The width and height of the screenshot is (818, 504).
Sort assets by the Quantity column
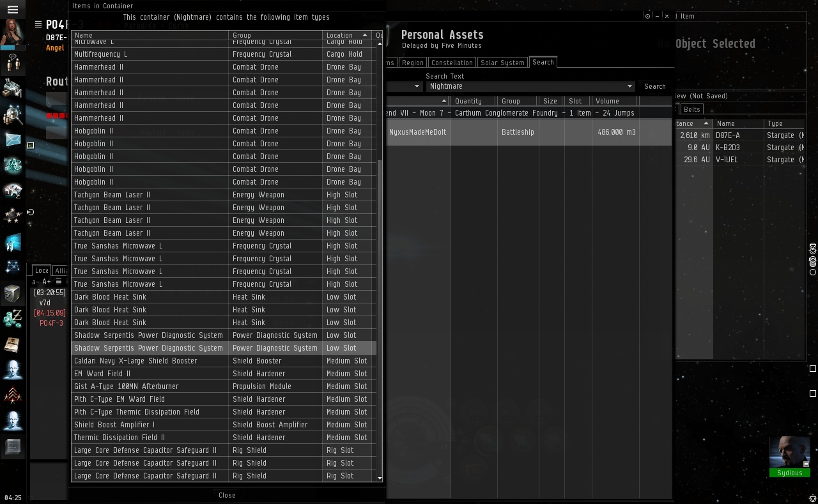(x=474, y=101)
